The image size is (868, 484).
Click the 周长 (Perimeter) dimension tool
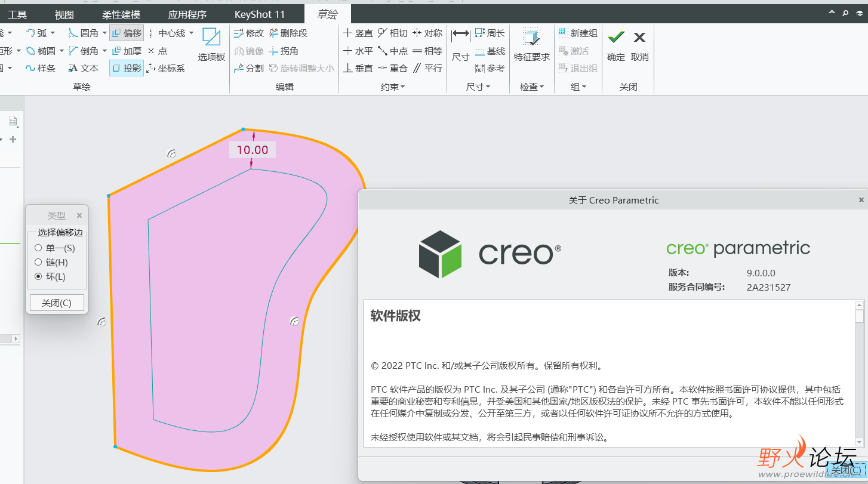(x=490, y=33)
